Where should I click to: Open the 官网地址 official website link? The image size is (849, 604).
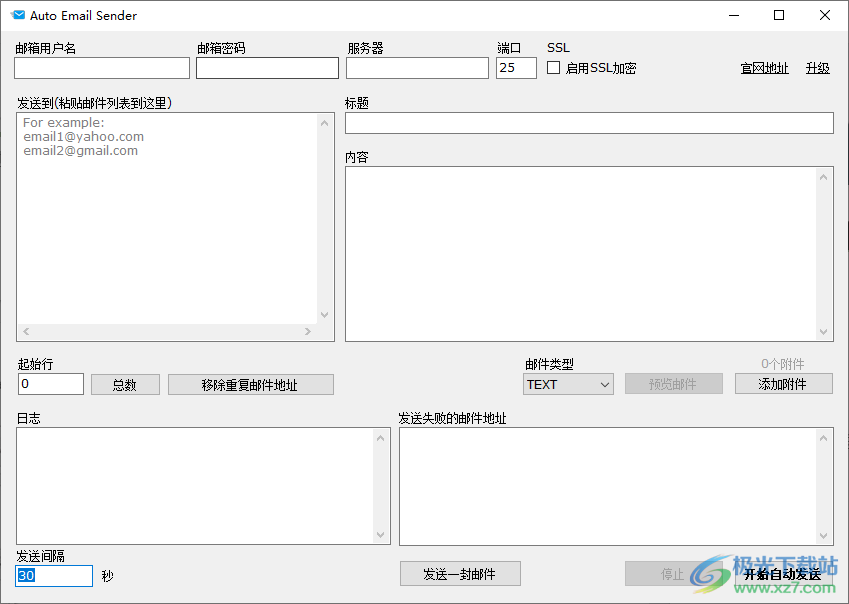pos(764,67)
